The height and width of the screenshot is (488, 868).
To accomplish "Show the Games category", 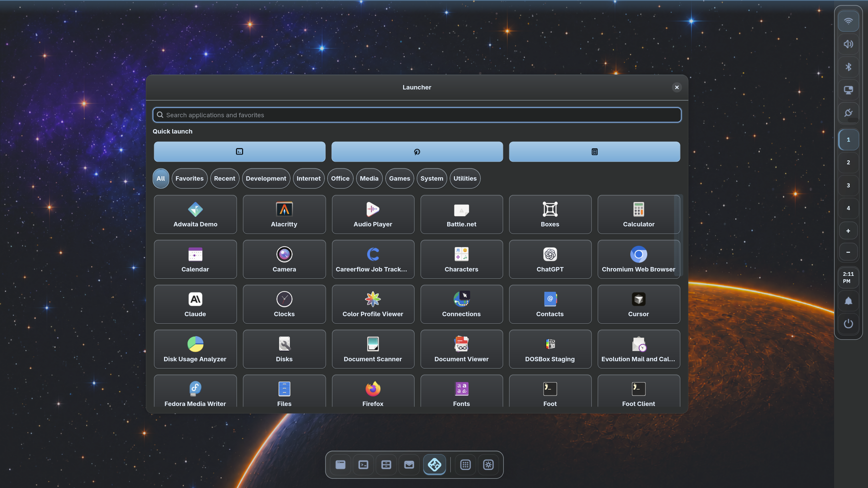I will pos(399,179).
